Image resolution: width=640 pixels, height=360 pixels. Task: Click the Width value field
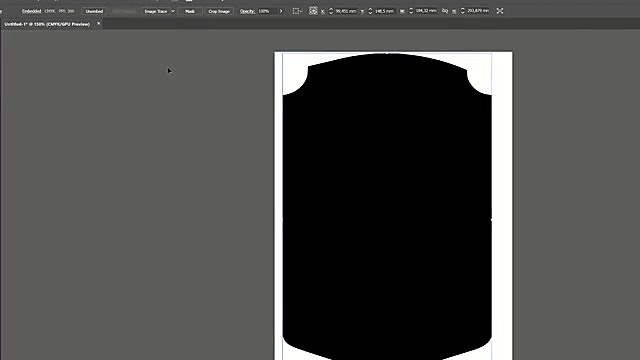(x=426, y=11)
